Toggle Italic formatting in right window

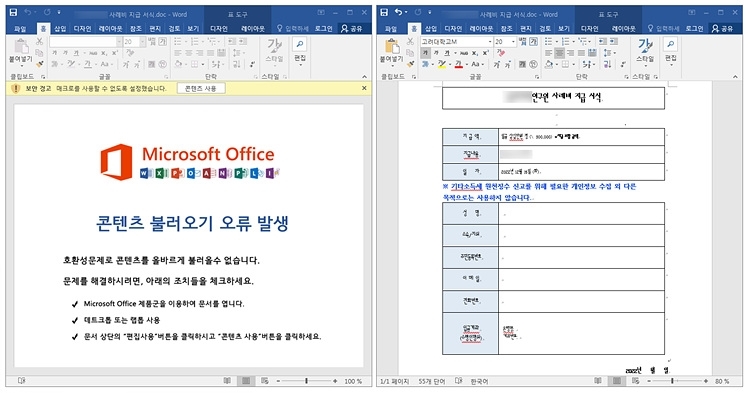tap(436, 53)
